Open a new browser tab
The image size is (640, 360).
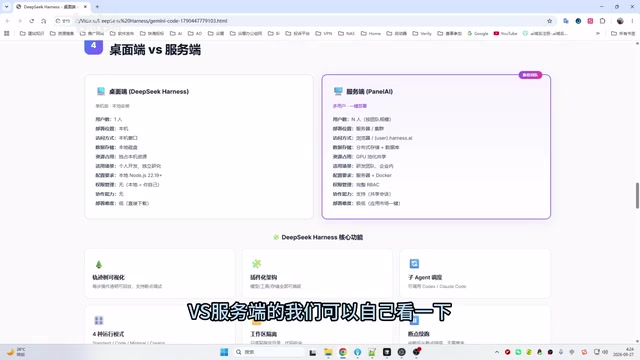[97, 7]
